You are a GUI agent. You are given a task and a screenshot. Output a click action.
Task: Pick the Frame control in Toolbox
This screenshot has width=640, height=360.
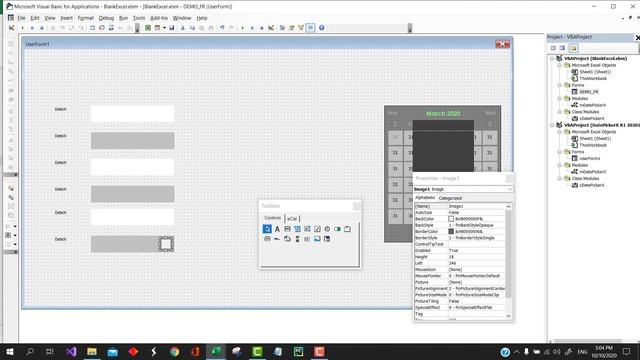[347, 229]
